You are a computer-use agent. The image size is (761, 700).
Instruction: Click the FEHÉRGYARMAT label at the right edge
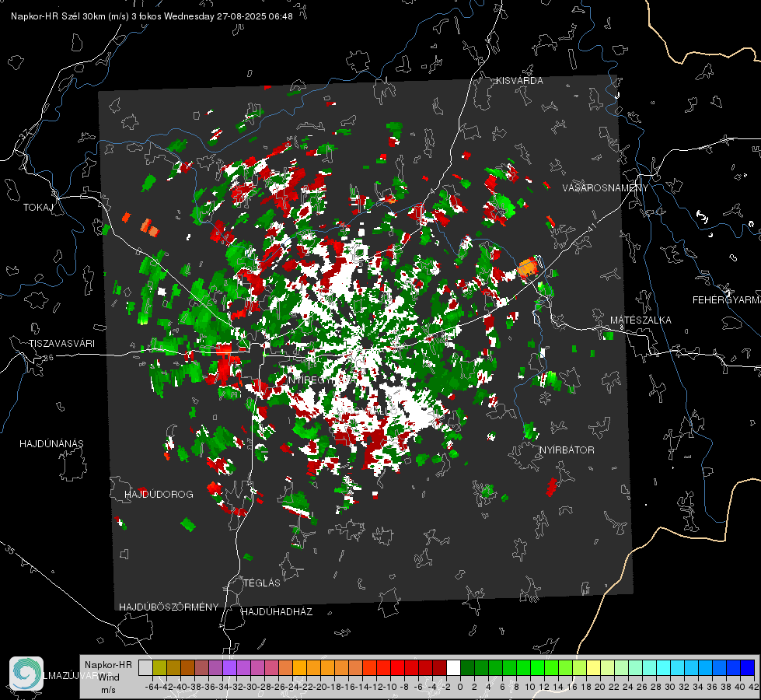click(727, 299)
